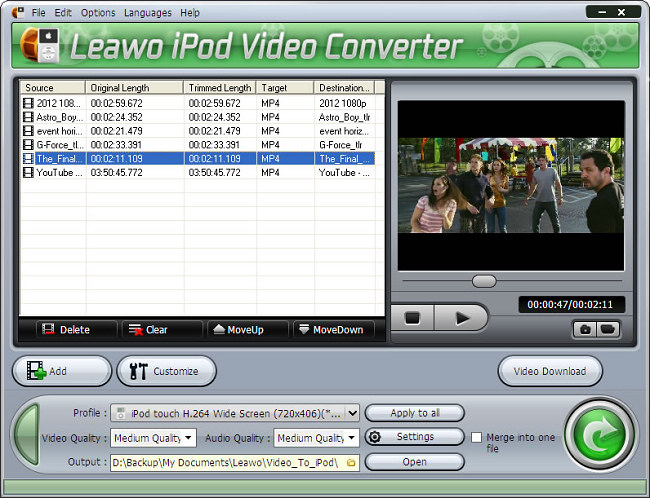Click the film icon of The_Final row
This screenshot has height=498, width=650.
(28, 158)
